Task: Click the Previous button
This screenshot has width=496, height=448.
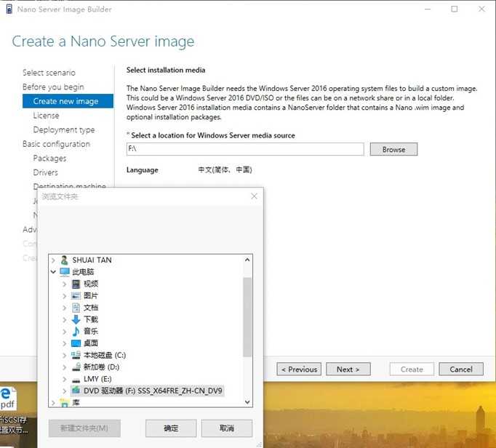Action: (x=299, y=369)
